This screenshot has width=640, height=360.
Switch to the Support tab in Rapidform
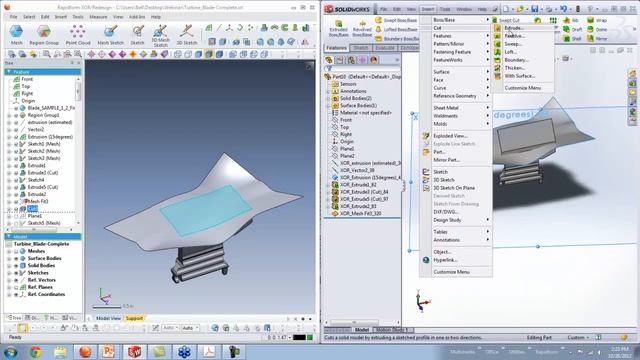click(x=134, y=318)
